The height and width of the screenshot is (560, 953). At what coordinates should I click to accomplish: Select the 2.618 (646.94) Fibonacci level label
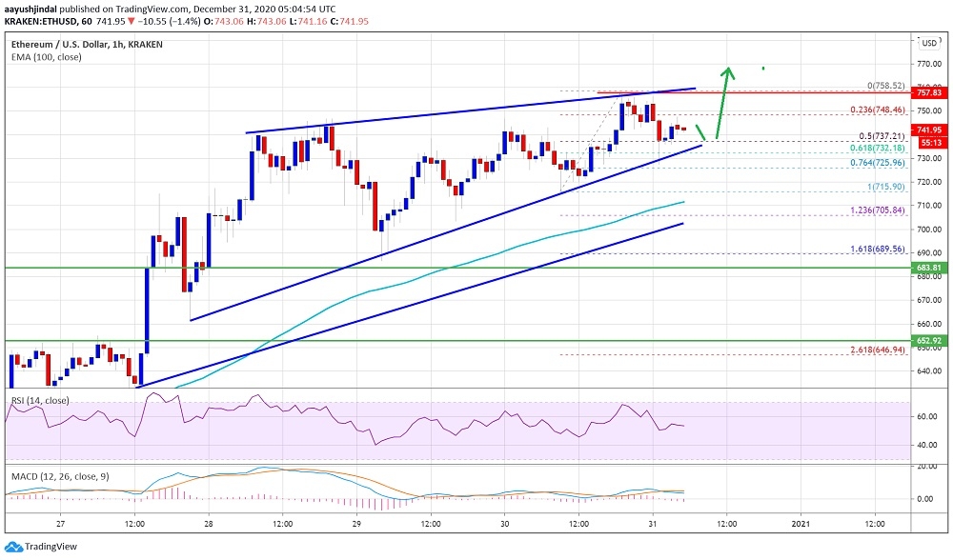pyautogui.click(x=871, y=350)
